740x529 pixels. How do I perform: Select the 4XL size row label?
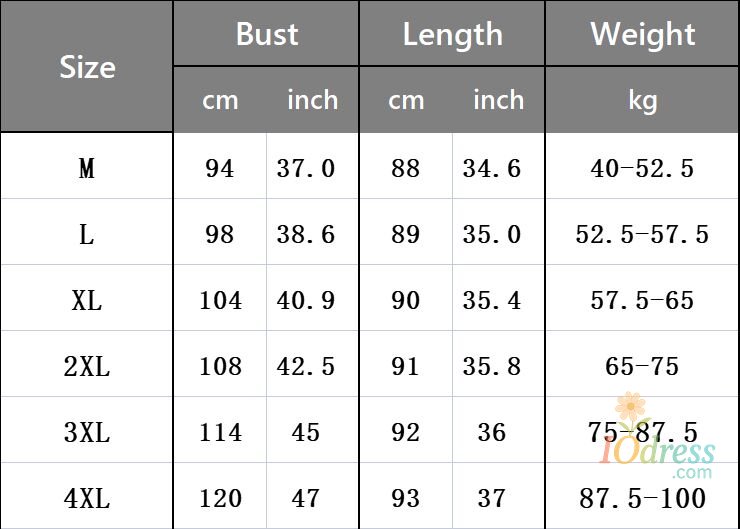(x=87, y=499)
